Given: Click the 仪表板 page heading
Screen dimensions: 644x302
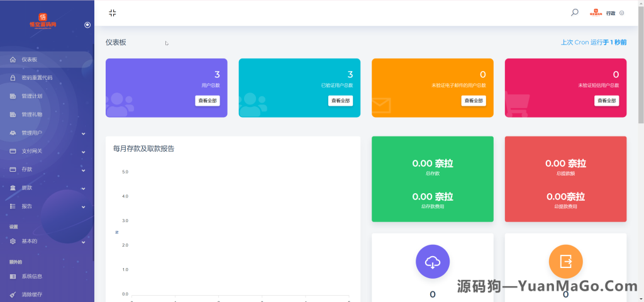Looking at the screenshot, I should (x=116, y=42).
